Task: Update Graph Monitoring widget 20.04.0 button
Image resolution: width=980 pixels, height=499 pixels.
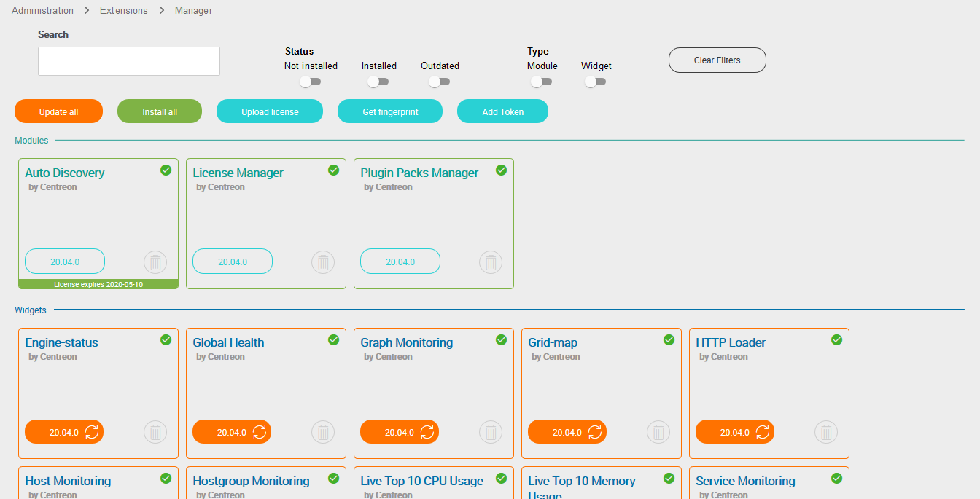Action: click(400, 432)
